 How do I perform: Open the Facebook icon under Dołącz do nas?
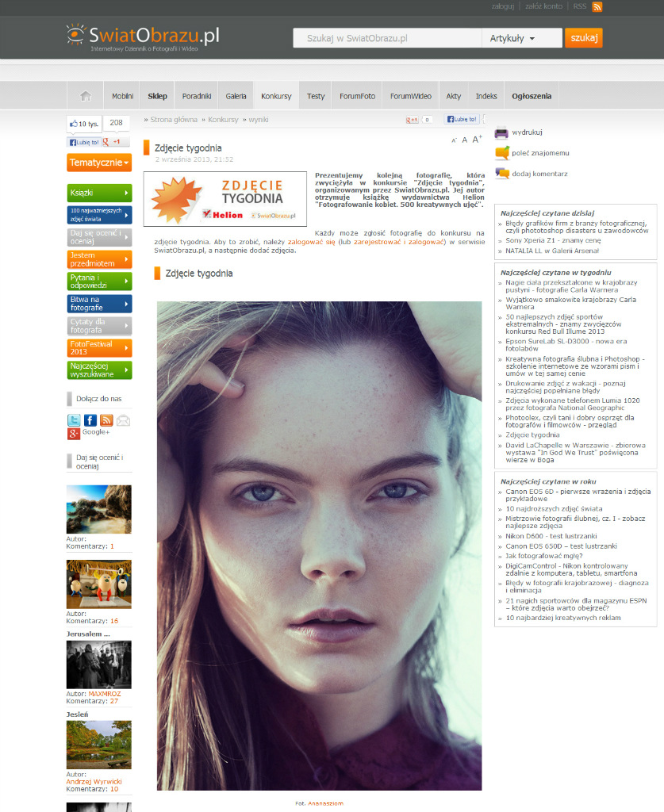tap(90, 420)
